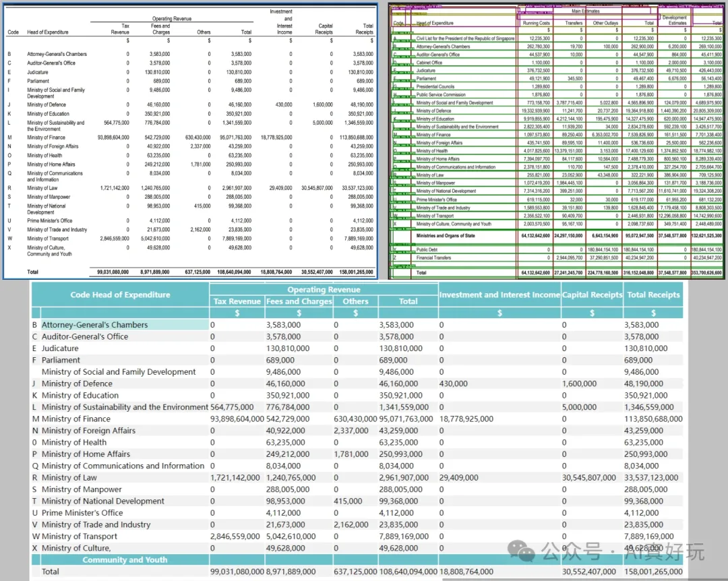
Task: Select the original revenue table image at top left
Action: coord(190,142)
